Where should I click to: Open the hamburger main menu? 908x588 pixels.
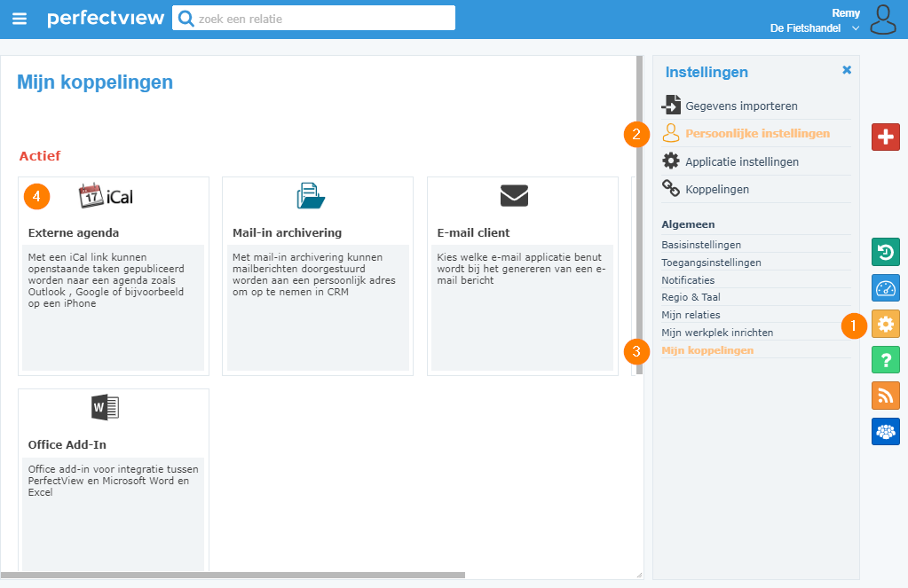click(20, 20)
